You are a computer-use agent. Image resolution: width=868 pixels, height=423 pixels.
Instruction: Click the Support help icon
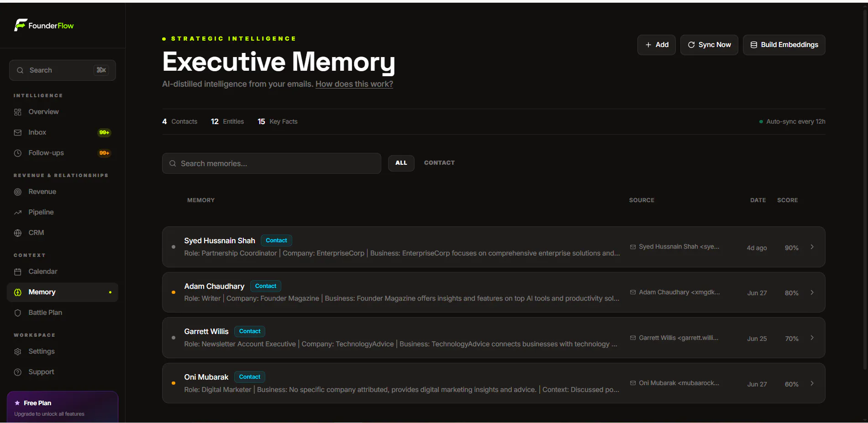tap(18, 372)
